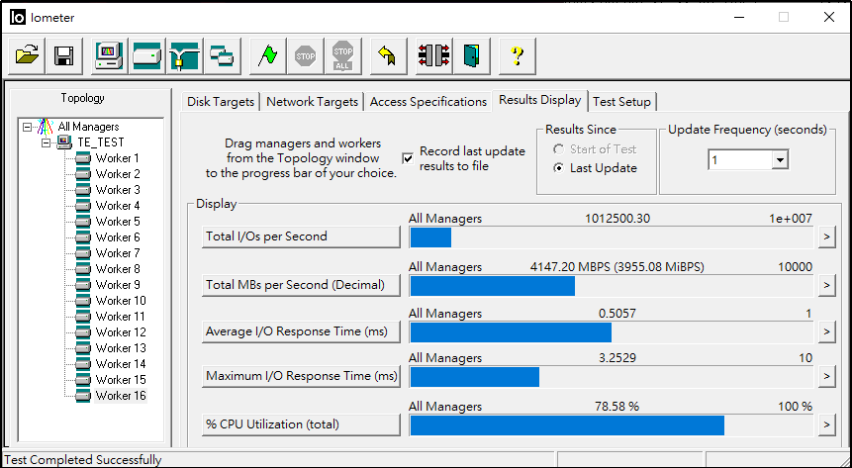Screen dimensions: 852x468
Task: Open test configuration file icon
Action: pyautogui.click(x=27, y=55)
